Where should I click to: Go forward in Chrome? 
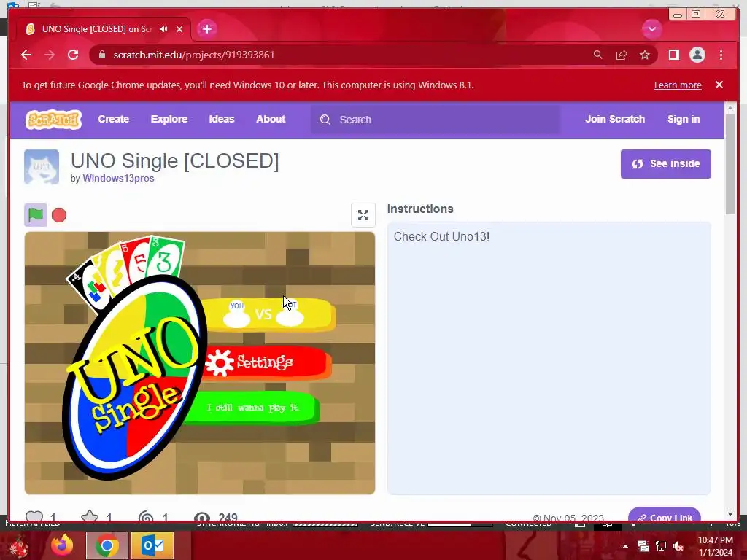click(50, 55)
